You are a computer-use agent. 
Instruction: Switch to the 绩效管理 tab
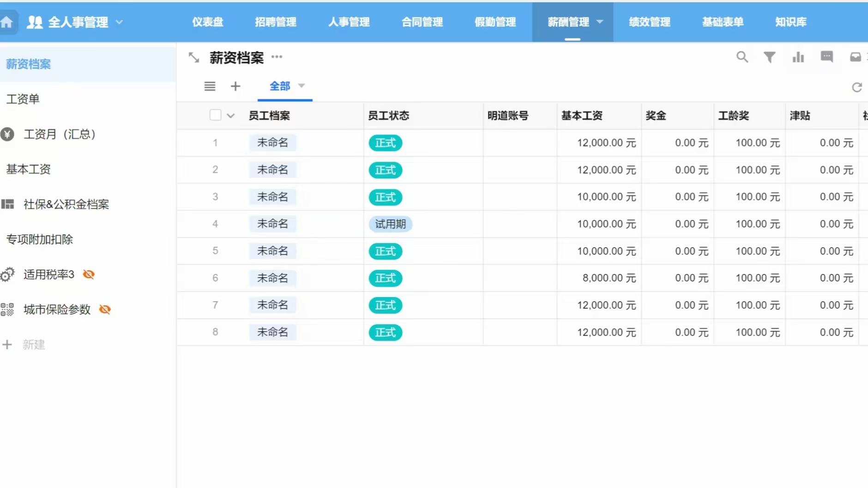coord(649,22)
